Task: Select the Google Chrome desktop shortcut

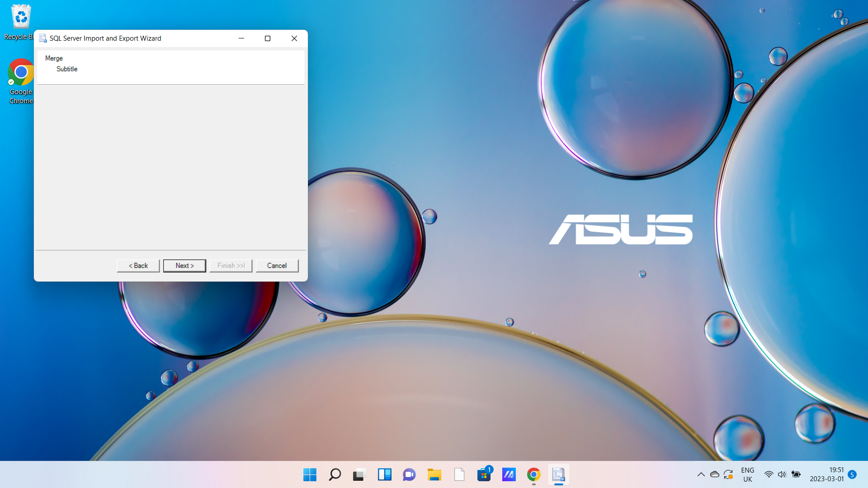Action: 21,81
